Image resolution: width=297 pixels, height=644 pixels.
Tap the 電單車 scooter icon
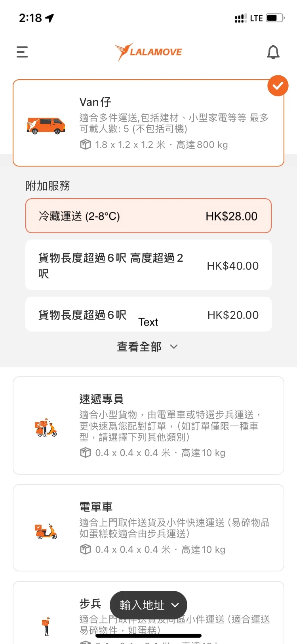tap(46, 531)
